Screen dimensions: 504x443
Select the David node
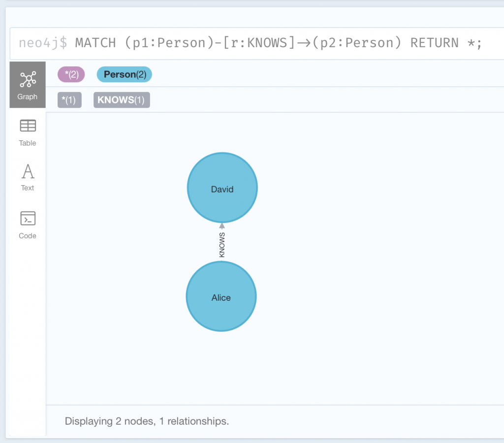tap(222, 188)
